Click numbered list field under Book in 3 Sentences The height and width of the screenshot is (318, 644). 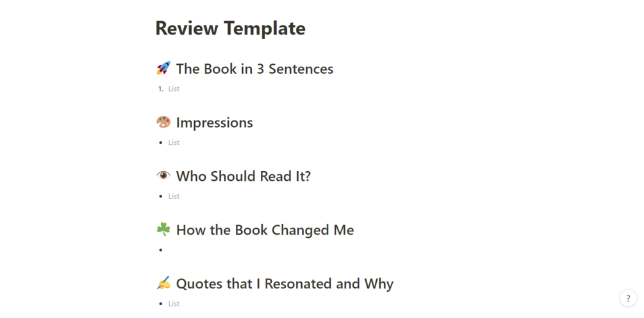click(174, 89)
